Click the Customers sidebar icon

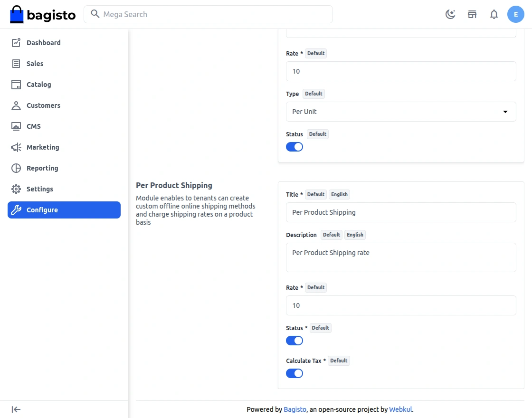pos(16,105)
